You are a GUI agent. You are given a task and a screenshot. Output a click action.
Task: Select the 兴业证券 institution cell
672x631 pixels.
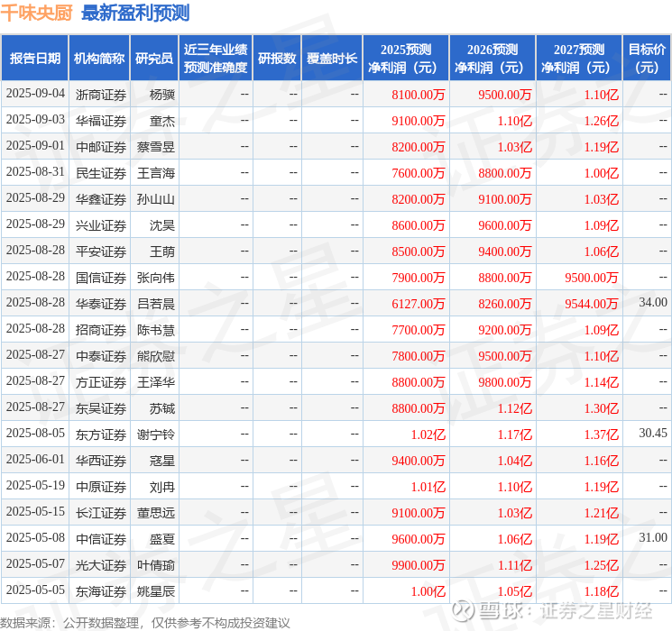[101, 224]
